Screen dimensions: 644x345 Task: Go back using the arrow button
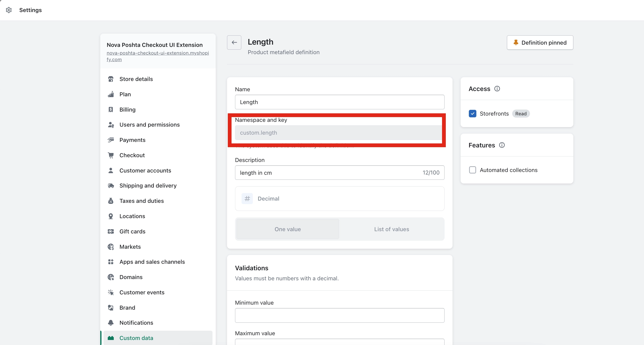(x=234, y=42)
